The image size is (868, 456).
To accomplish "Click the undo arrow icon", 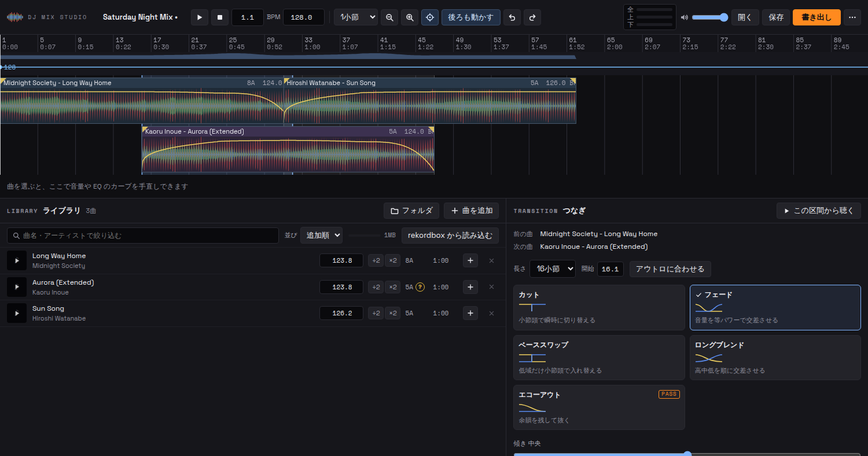I will tap(512, 17).
